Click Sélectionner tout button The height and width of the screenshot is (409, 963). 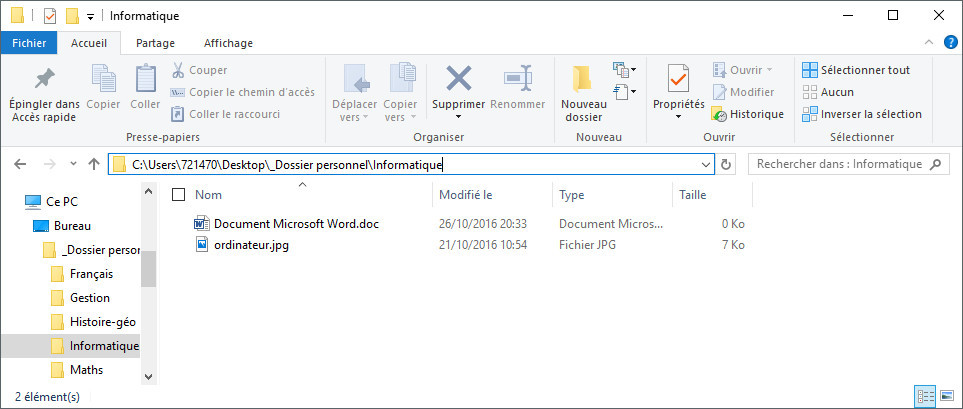[856, 70]
